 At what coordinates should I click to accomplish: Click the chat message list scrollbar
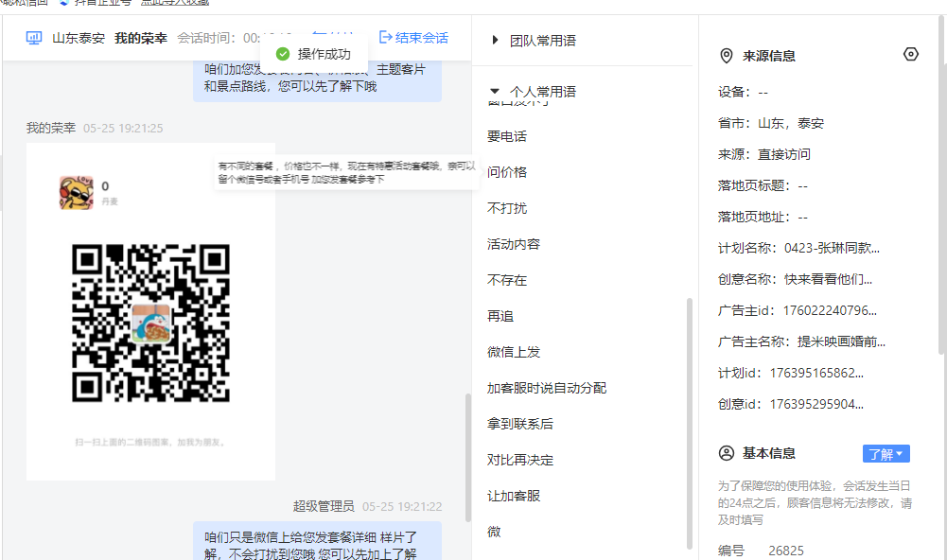tap(468, 457)
